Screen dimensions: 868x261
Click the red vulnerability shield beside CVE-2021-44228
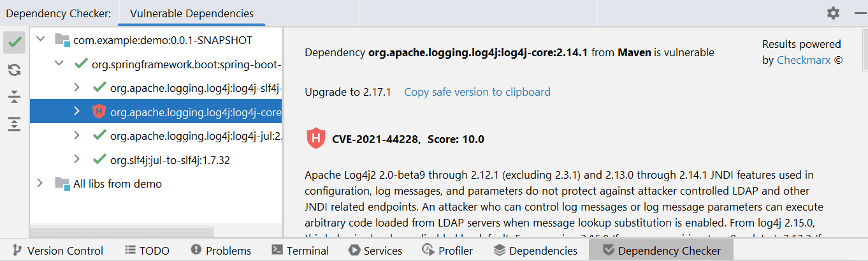(x=315, y=138)
